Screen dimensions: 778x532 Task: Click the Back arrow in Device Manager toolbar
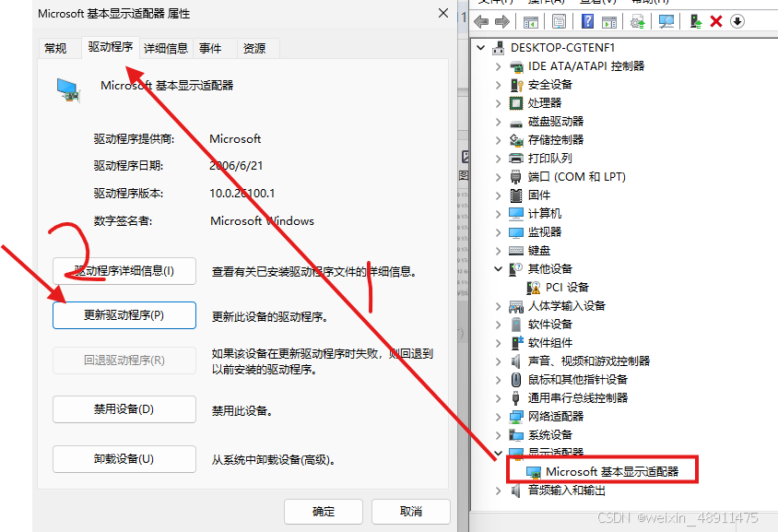point(481,21)
